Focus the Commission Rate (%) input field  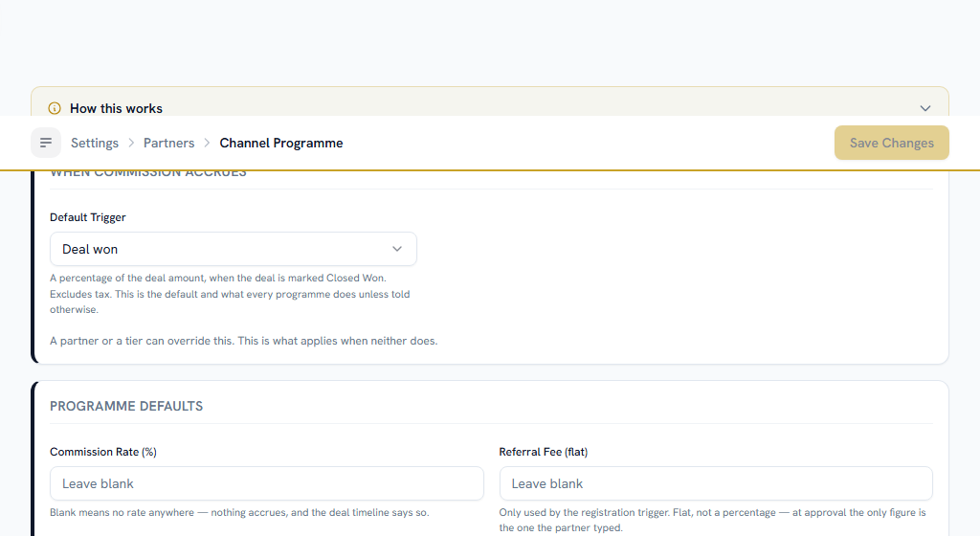(267, 483)
